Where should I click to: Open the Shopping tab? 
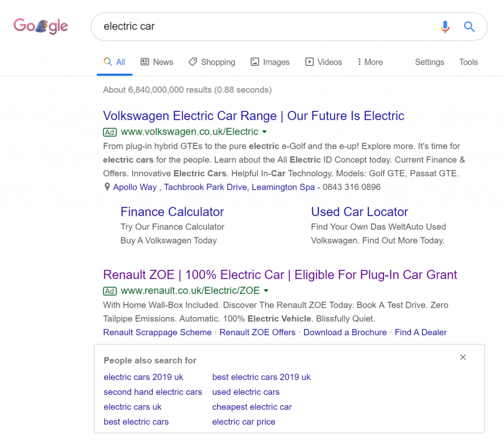pyautogui.click(x=212, y=62)
